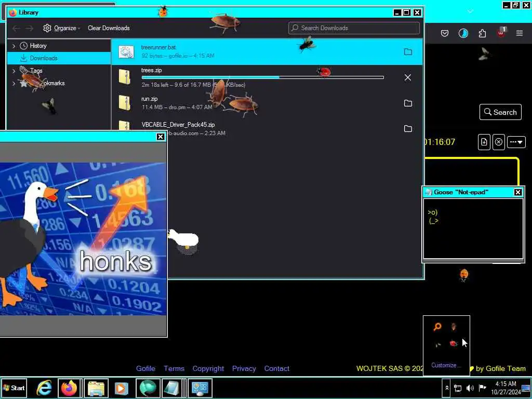532x399 pixels.
Task: Open Firefox list all tabs chevron
Action: [x=470, y=11]
